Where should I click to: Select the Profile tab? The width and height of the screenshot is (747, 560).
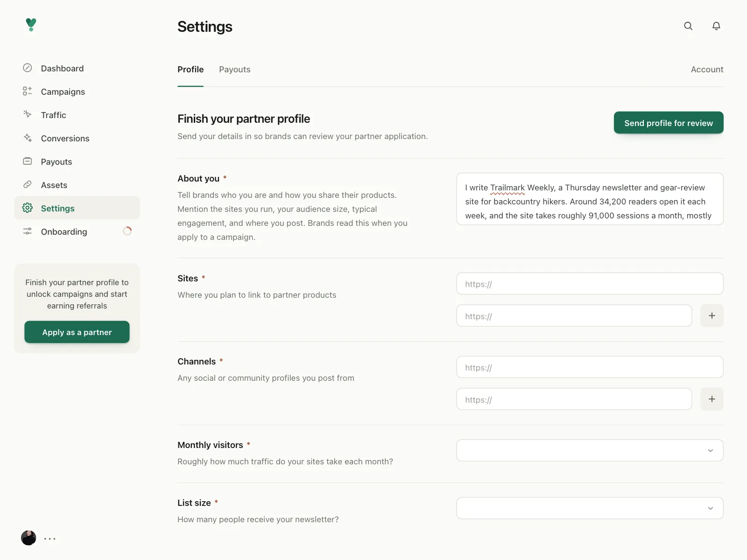click(190, 70)
